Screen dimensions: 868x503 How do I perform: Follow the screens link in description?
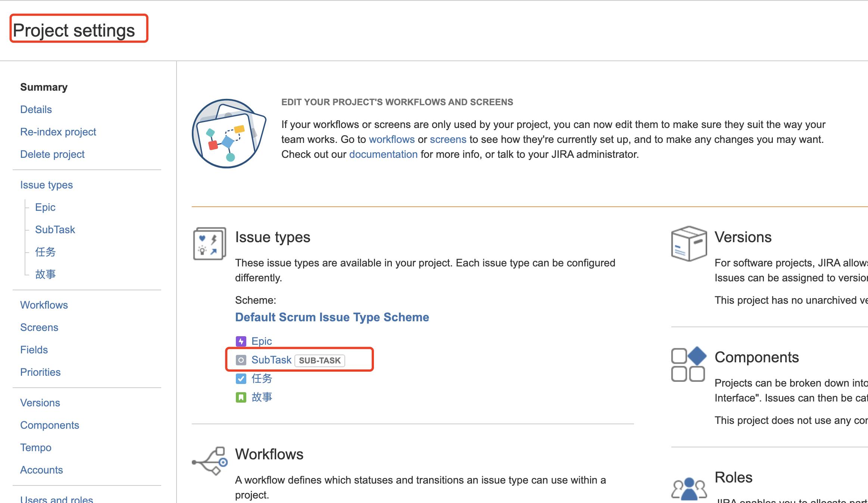(x=448, y=140)
